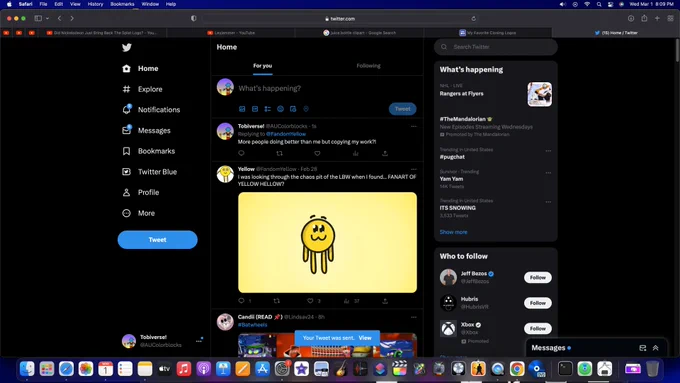This screenshot has width=680, height=383.
Task: Click the small Tweet button in composer
Action: [x=402, y=109]
